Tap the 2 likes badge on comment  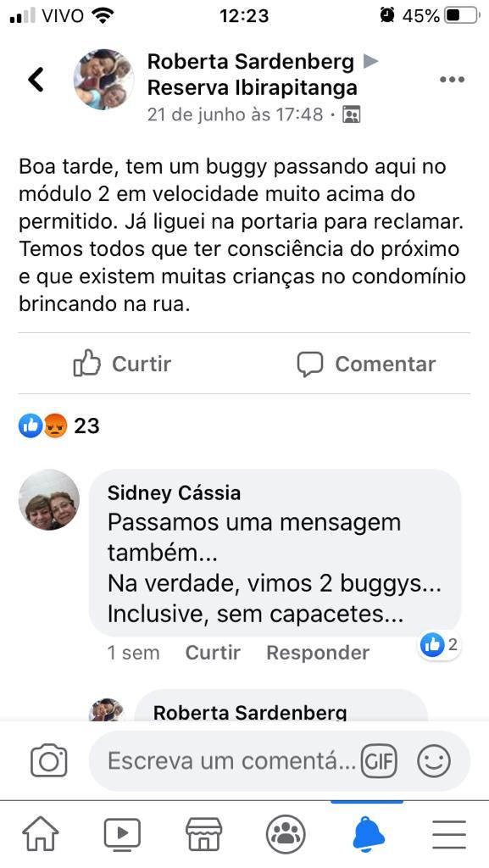(439, 645)
